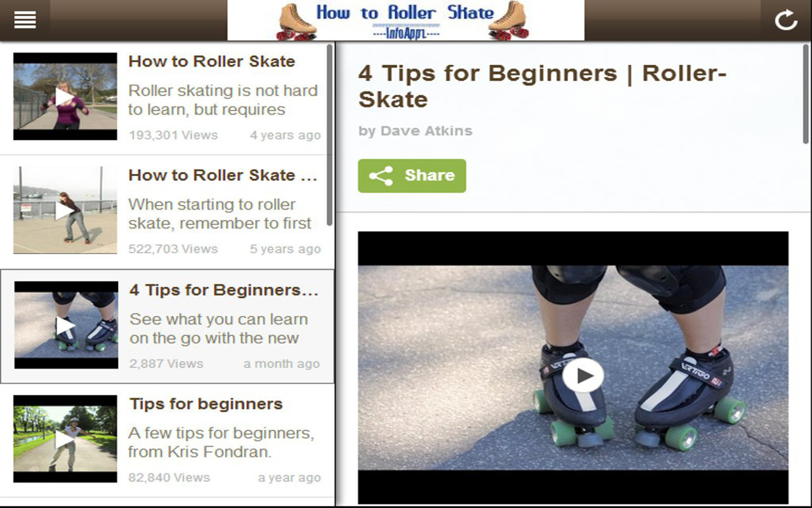Select the 4 Tips for Beginners… list item
This screenshot has width=812, height=508.
point(167,326)
